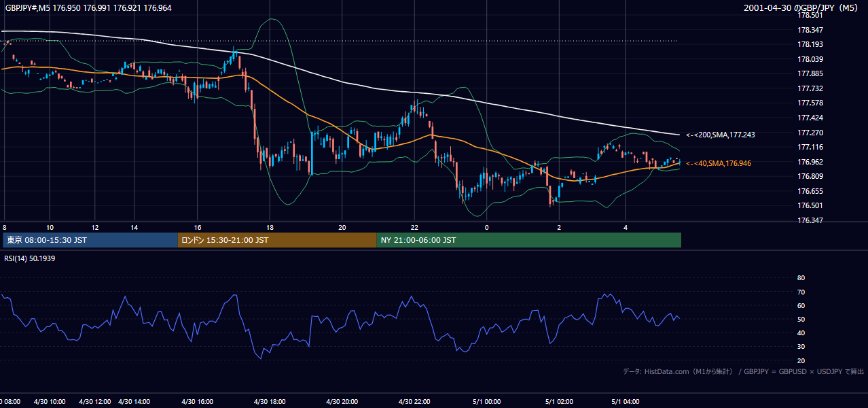Click the RSI level 50 label
Viewport: 868px width, 408px height.
pos(801,319)
